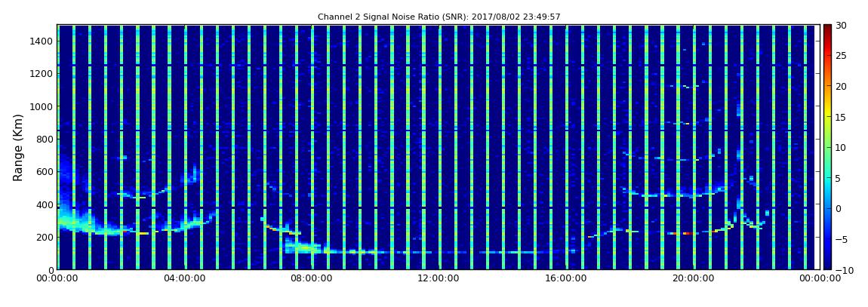This screenshot has width=868, height=307.
Task: Click the dark red top of the colorbar
Action: point(827,28)
